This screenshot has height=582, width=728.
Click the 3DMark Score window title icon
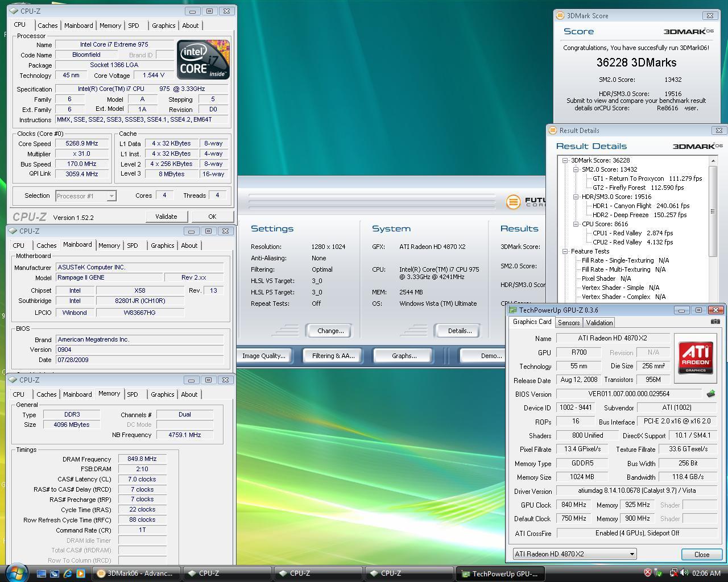[560, 16]
